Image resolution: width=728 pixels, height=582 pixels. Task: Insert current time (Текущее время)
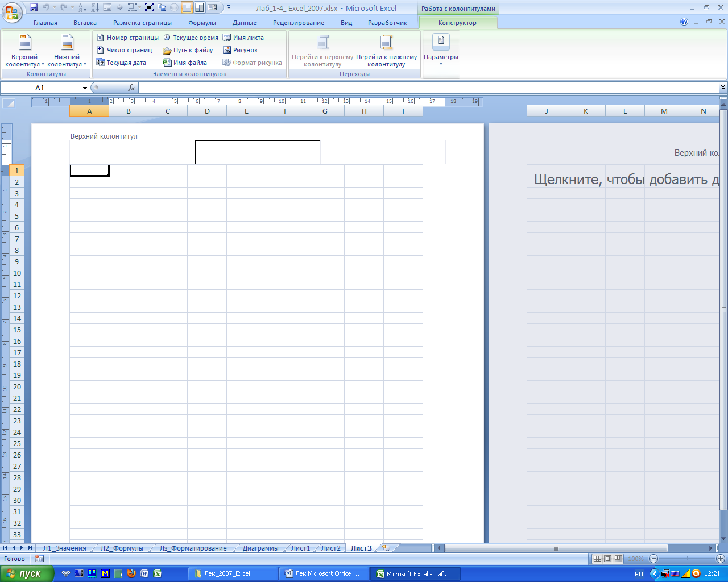coord(191,38)
